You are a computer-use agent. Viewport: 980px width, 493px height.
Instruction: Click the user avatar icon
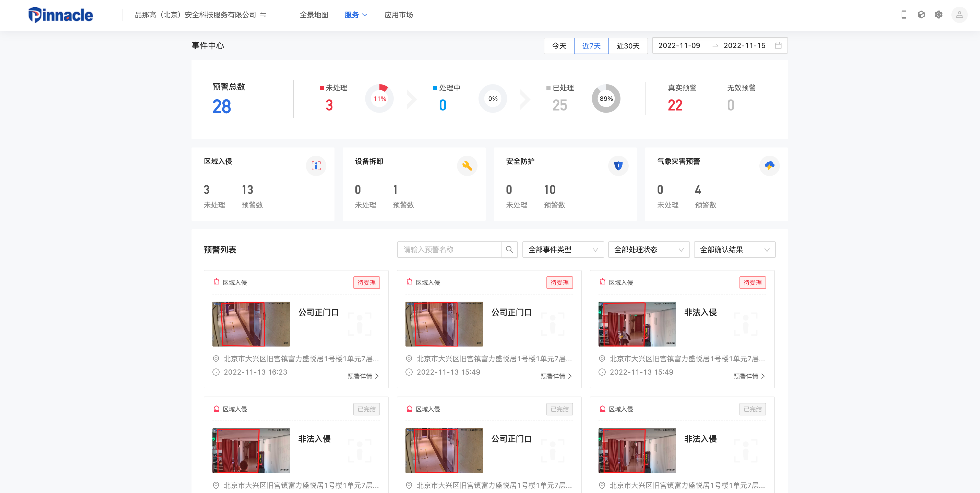point(959,15)
